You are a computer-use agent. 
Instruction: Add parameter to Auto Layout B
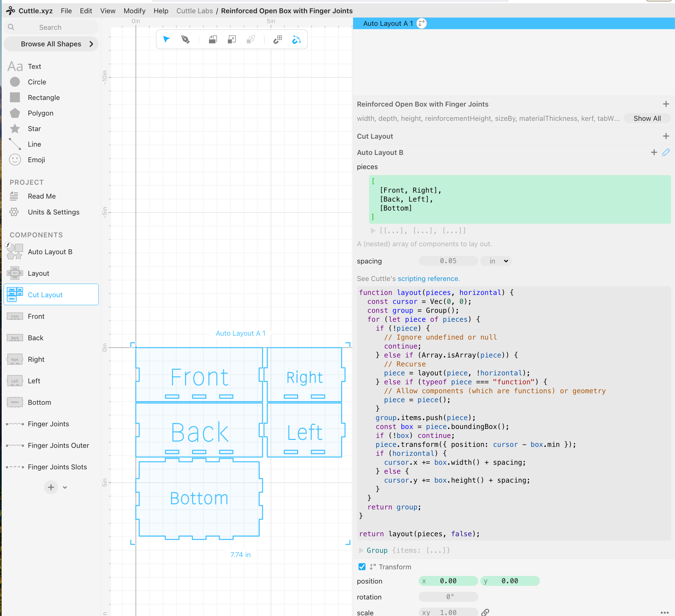[653, 153]
